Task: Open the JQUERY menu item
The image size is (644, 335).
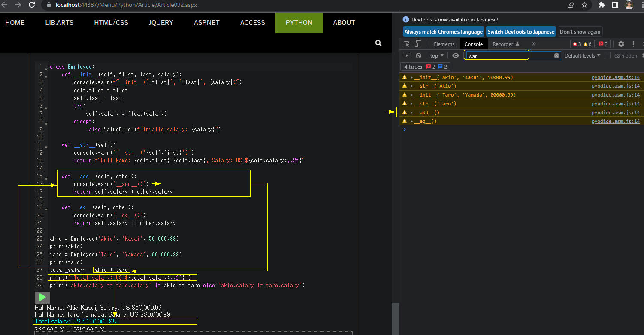Action: pyautogui.click(x=161, y=23)
